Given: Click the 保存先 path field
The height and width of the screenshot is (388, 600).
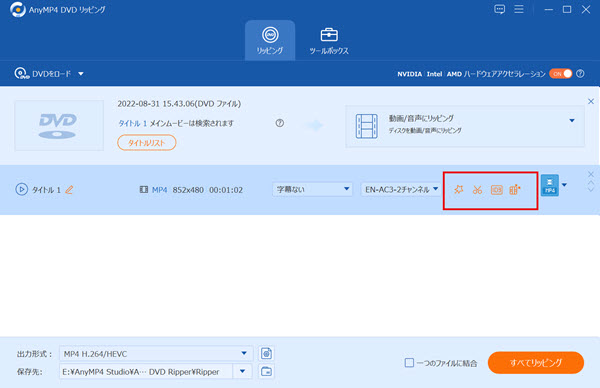Looking at the screenshot, I should click(146, 372).
